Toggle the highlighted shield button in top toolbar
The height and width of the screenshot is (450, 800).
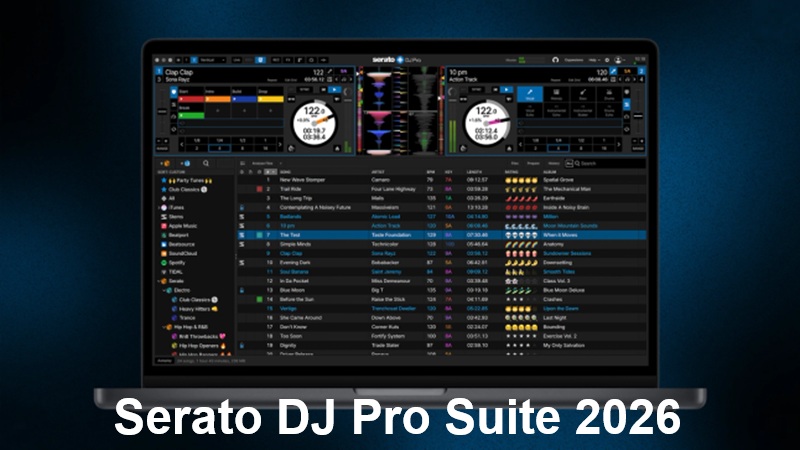coord(260,60)
